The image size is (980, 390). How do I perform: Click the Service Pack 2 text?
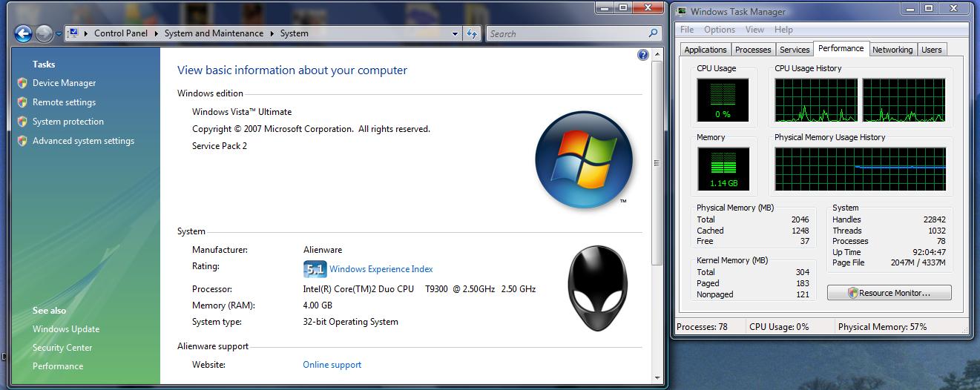[220, 146]
